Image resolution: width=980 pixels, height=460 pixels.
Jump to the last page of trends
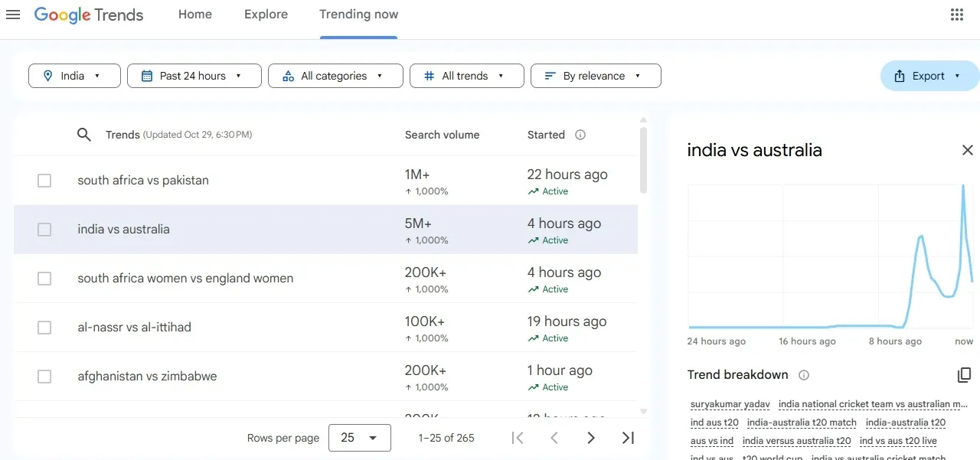coord(628,438)
